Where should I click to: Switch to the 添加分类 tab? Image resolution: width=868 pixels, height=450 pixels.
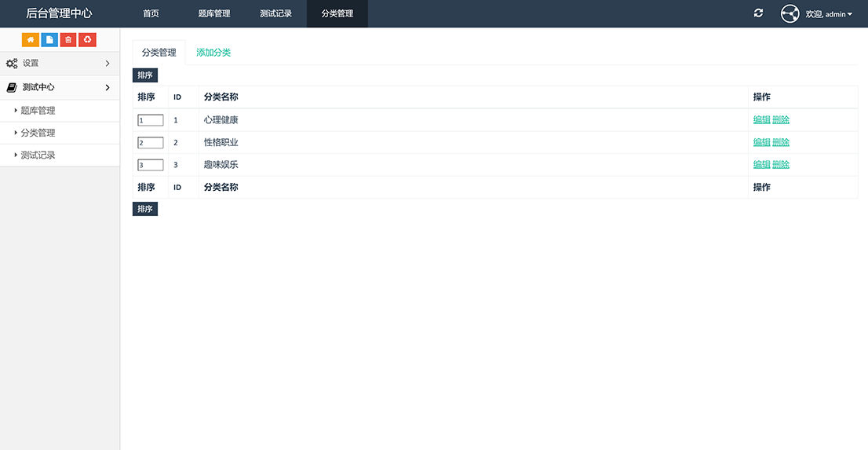[213, 53]
